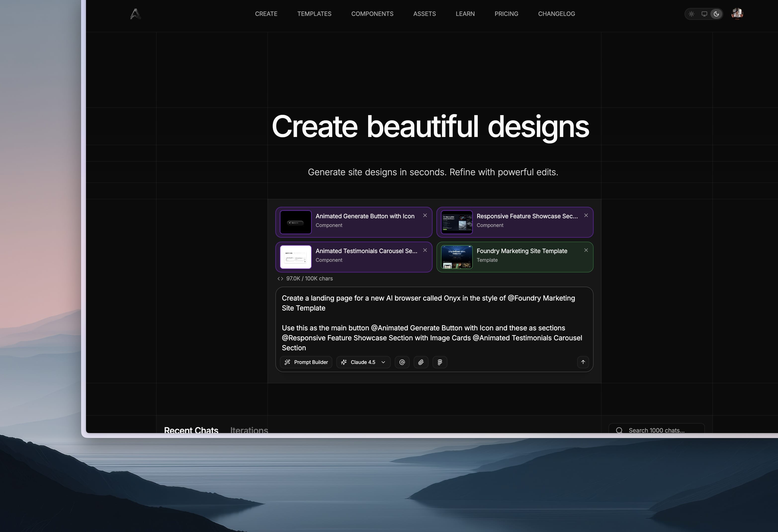Open the Pricing page
Screen dimensions: 778x532
(x=506, y=14)
